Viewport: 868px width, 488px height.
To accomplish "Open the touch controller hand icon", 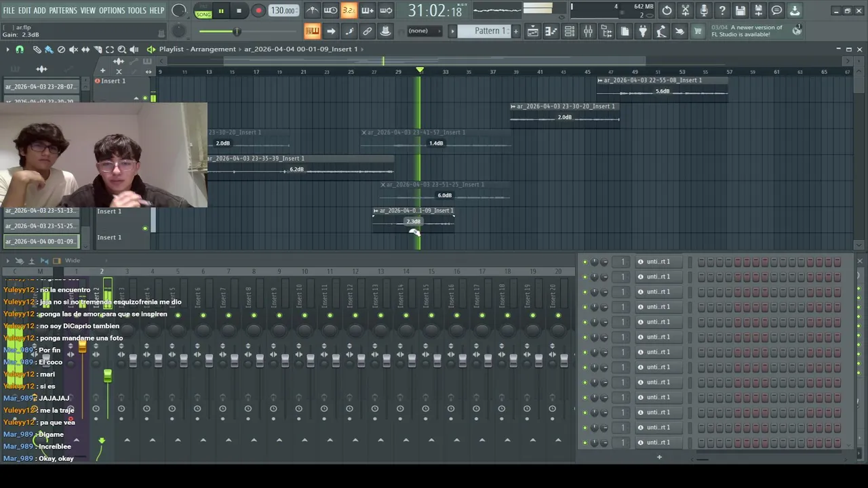I will 679,31.
